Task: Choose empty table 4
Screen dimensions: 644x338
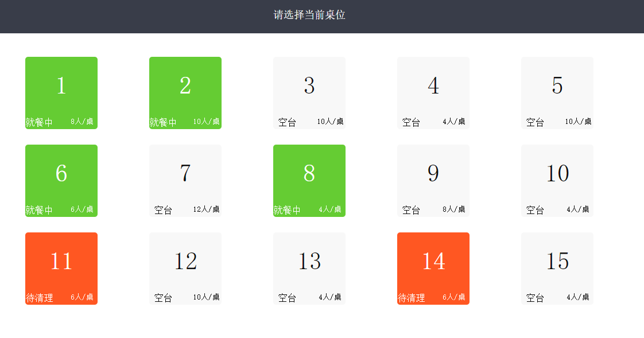Action: coord(433,93)
